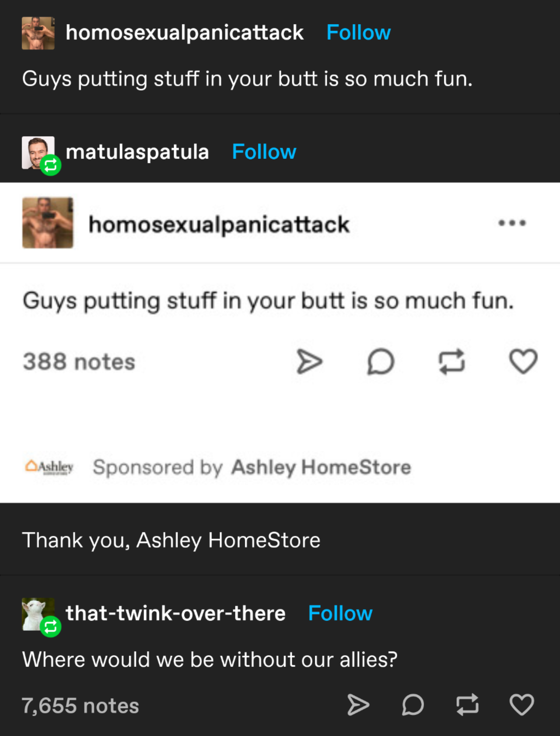Tap the Ashley logo in sponsored line

click(x=49, y=467)
